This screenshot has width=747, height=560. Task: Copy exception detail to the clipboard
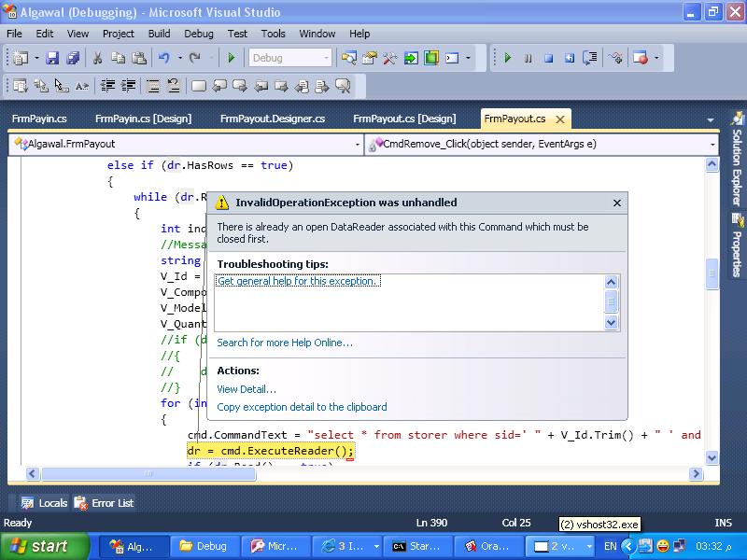[x=302, y=407]
